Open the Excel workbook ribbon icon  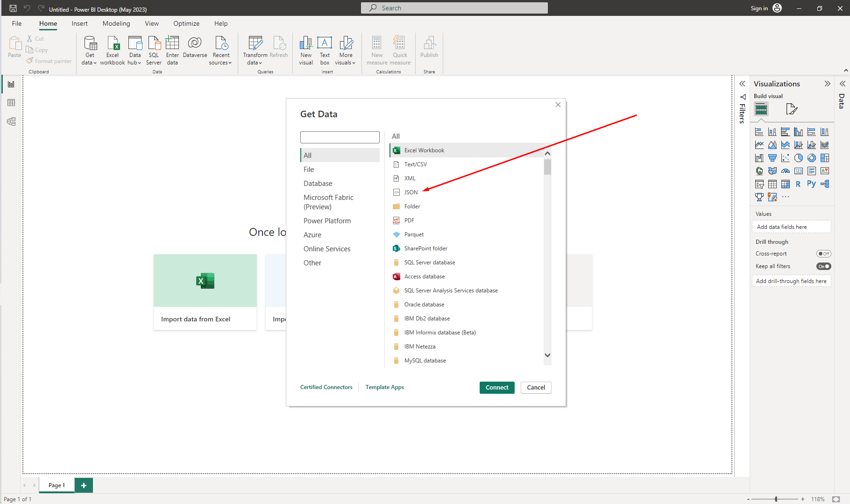click(113, 50)
